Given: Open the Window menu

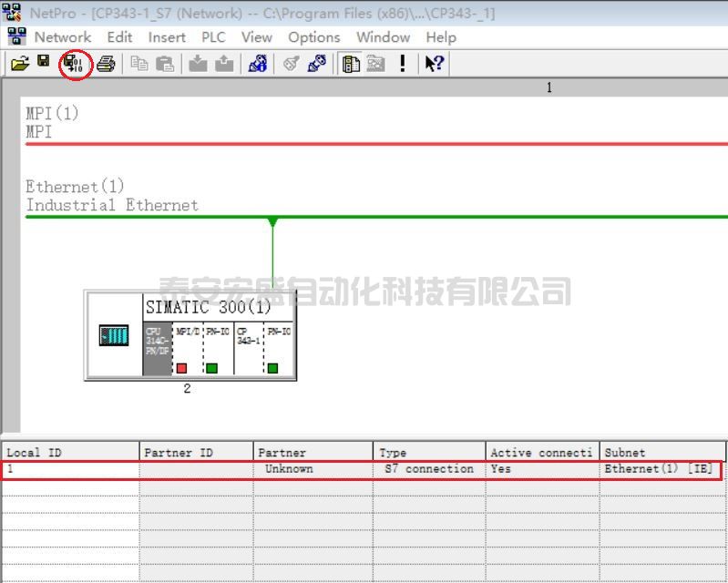Looking at the screenshot, I should 383,37.
